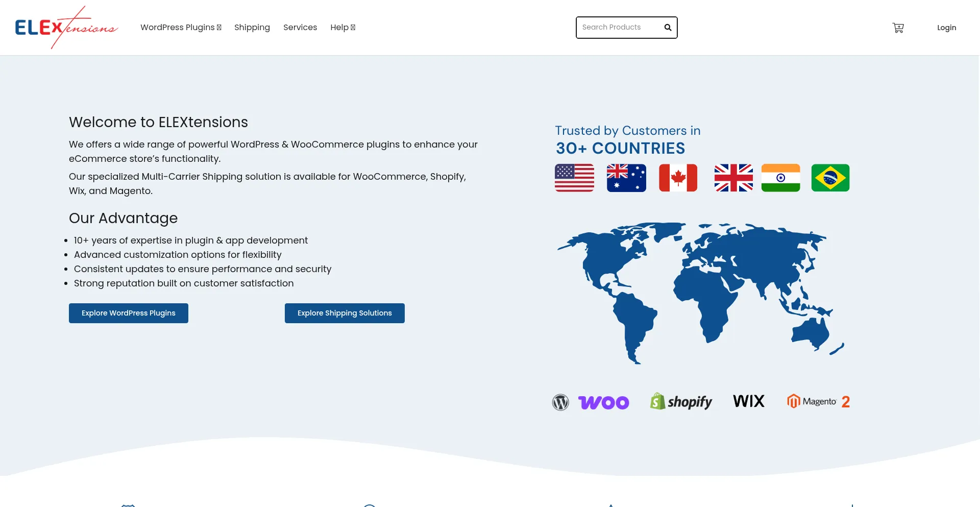Select the United Kingdom flag
980x507 pixels.
click(733, 178)
